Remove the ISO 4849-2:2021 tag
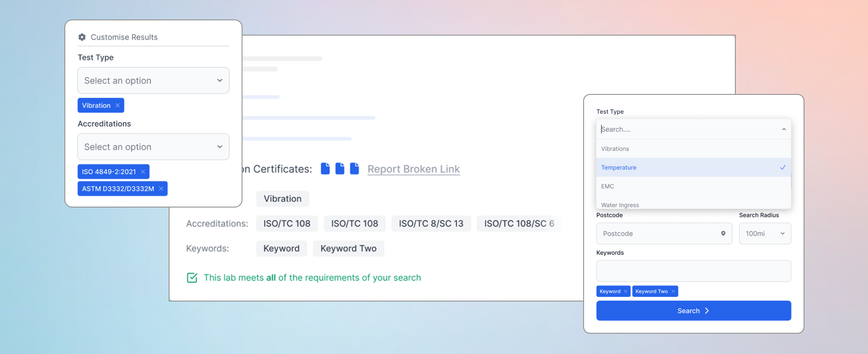868x354 pixels. coord(143,171)
